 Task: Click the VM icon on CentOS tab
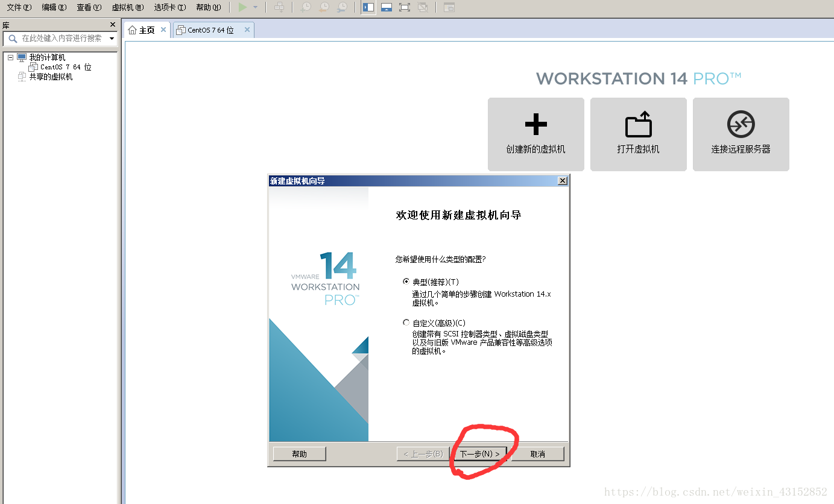click(181, 30)
